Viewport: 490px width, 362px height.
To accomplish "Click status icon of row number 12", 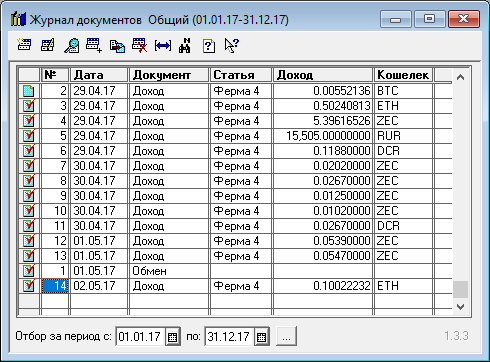I will (29, 241).
